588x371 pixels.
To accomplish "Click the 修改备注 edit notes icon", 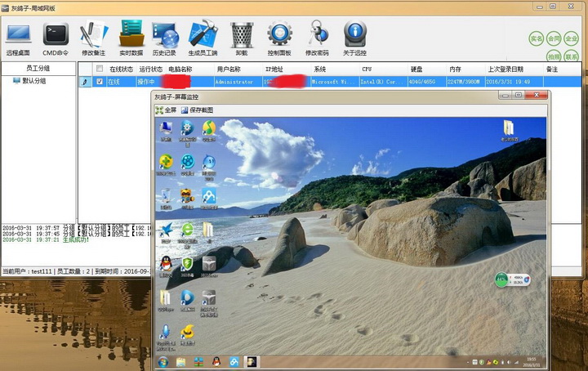I will coord(93,39).
